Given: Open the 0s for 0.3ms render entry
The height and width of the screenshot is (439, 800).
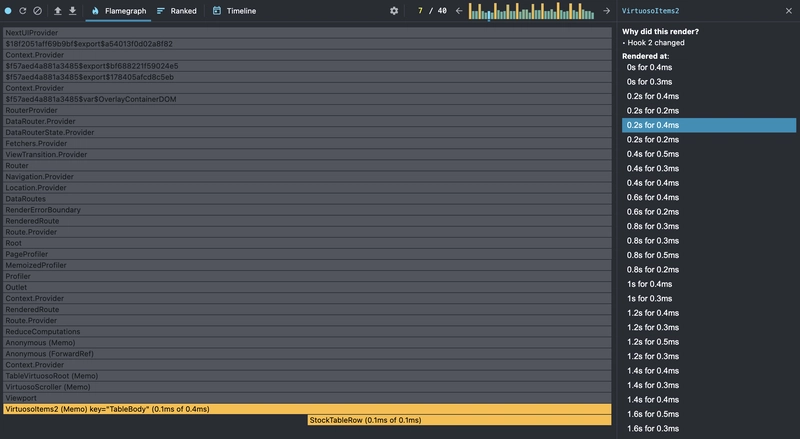Looking at the screenshot, I should tap(709, 82).
